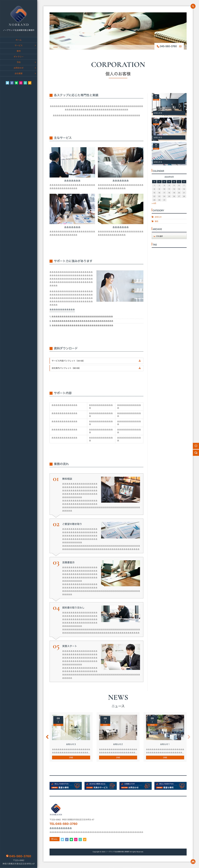
Task: Click the サービス内容パンフレット(44 KB) file name
Action: point(68,361)
